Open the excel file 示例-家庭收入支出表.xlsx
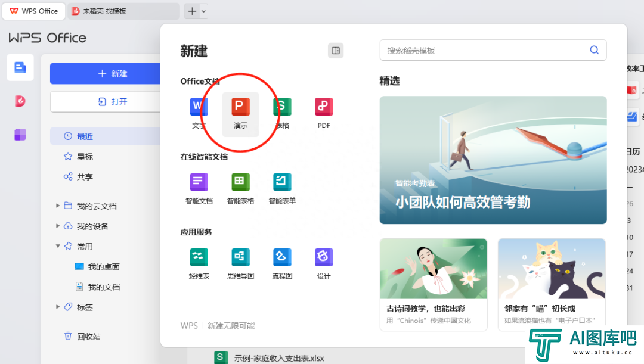The height and width of the screenshot is (364, 644). 270,358
